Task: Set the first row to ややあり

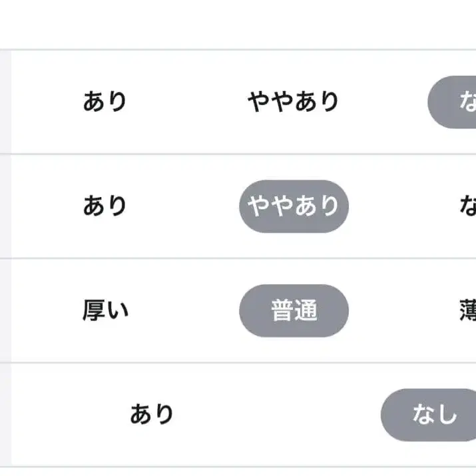Action: pos(294,102)
